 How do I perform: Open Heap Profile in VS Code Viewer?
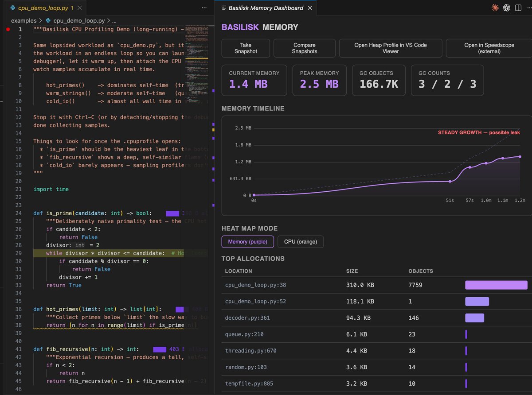pos(391,48)
